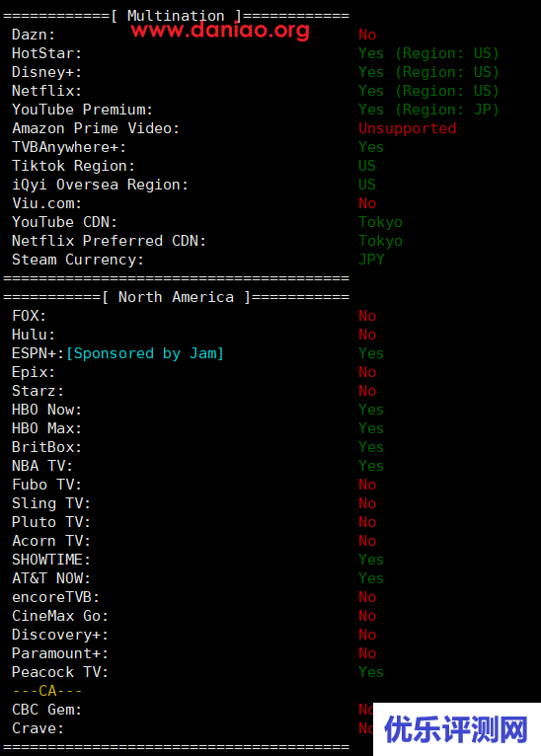
Task: Click the Peacock TV label
Action: 60,672
